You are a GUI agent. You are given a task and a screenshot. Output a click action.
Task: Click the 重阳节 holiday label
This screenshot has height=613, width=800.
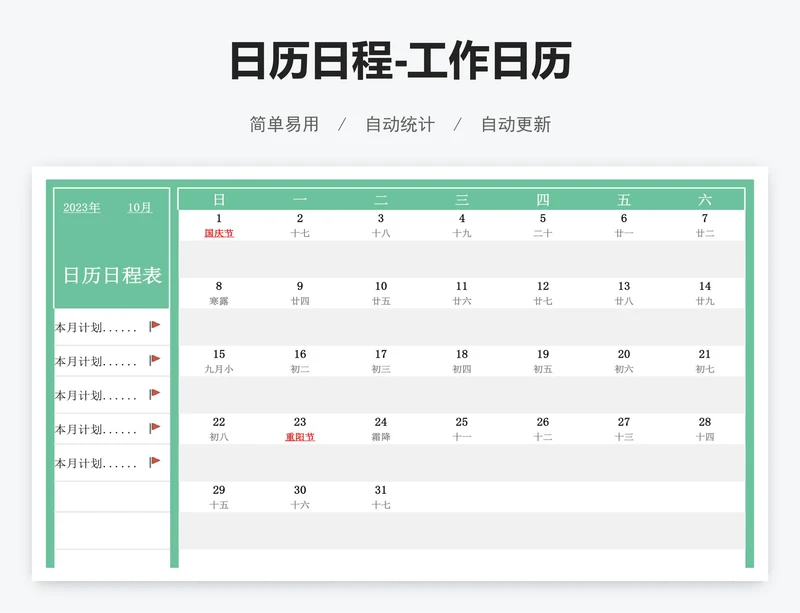point(300,437)
